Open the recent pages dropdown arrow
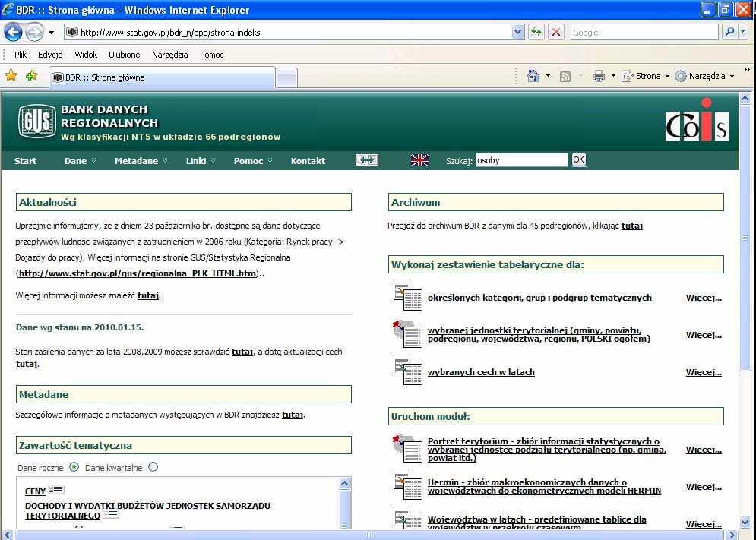This screenshot has height=540, width=756. pos(51,33)
